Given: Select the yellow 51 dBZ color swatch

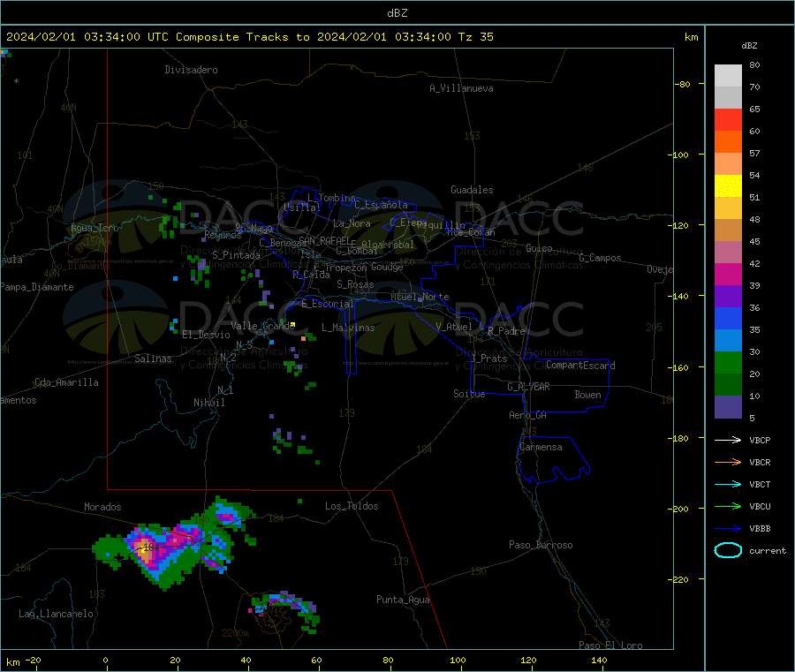Looking at the screenshot, I should coord(728,186).
